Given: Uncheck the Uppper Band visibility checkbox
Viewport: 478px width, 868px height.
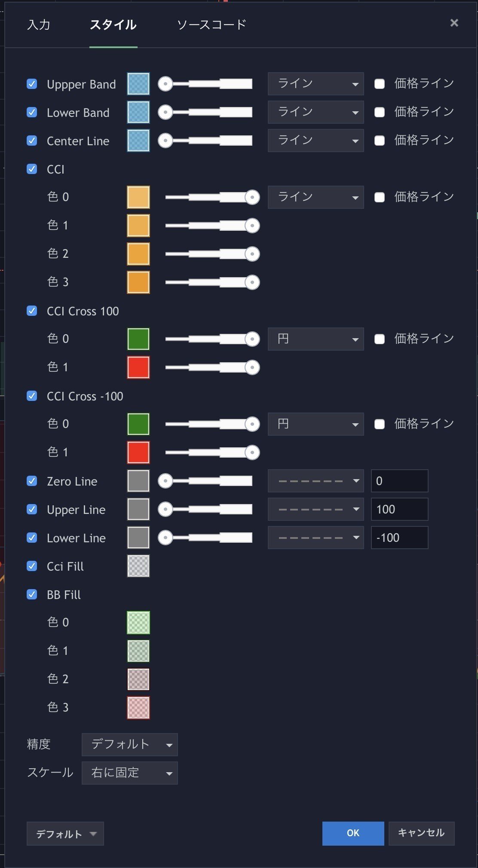Looking at the screenshot, I should (x=31, y=84).
